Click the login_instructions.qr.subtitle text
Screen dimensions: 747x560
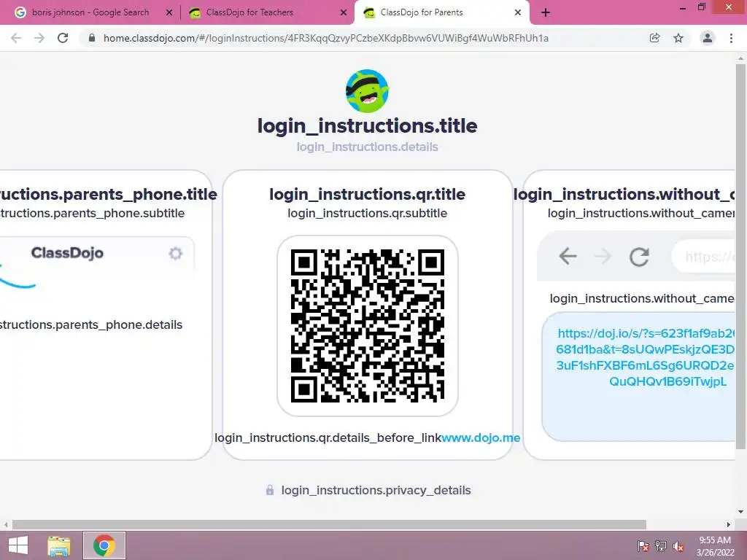coord(368,213)
